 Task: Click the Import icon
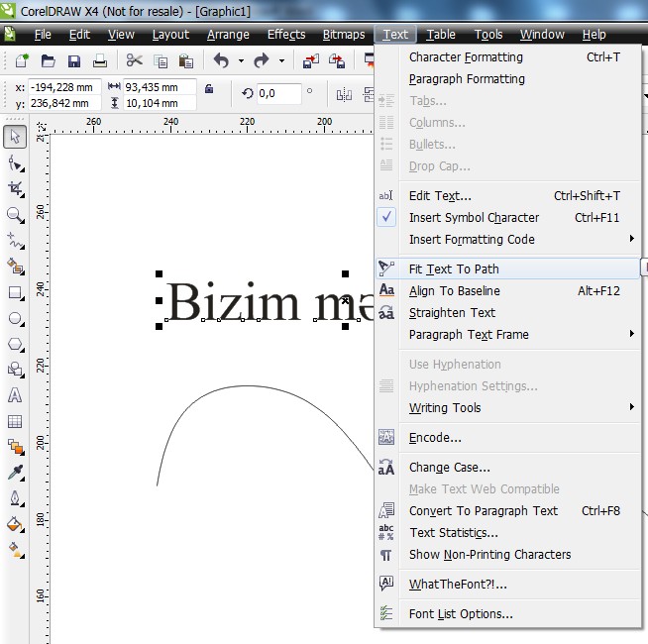click(x=311, y=60)
